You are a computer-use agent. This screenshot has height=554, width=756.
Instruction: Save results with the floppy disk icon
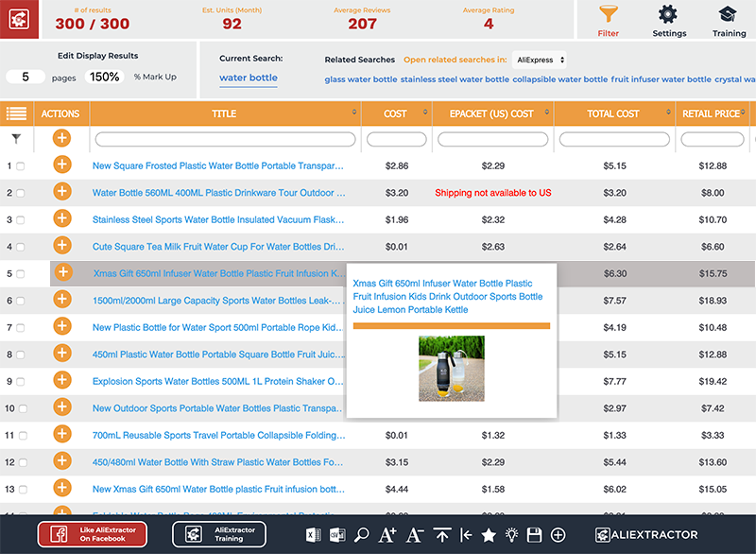point(534,535)
